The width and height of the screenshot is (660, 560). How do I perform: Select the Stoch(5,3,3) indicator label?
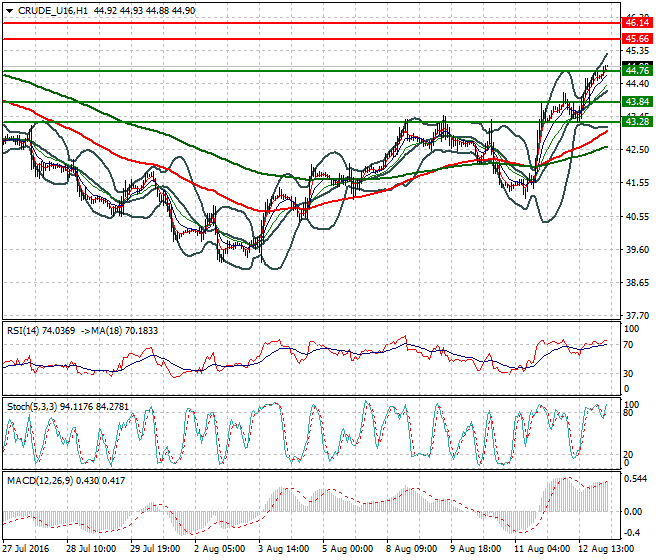[x=32, y=407]
